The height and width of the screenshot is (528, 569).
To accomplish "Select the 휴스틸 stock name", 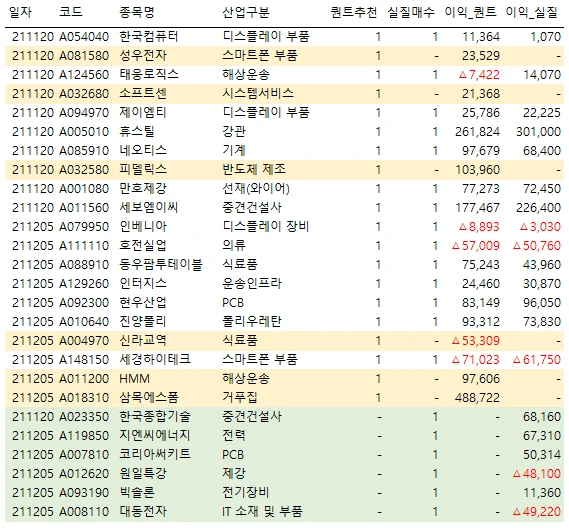I will (137, 131).
